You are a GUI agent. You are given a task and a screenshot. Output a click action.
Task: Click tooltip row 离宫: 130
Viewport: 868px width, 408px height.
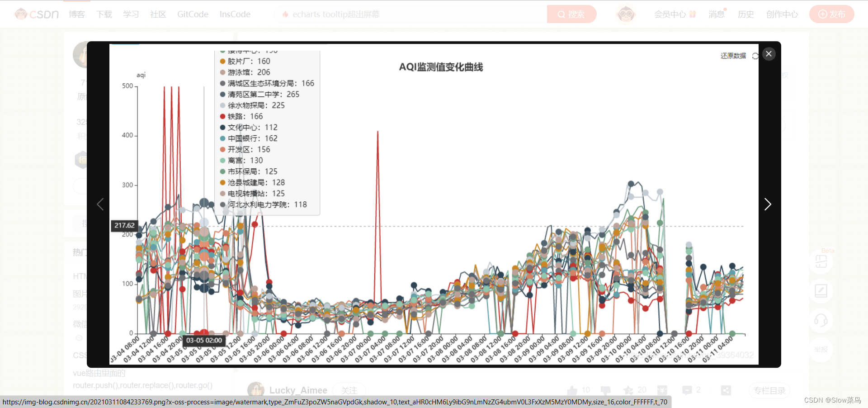241,161
